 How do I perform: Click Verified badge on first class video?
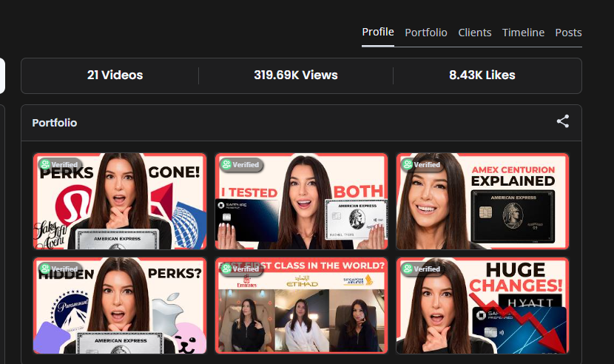[x=241, y=269]
